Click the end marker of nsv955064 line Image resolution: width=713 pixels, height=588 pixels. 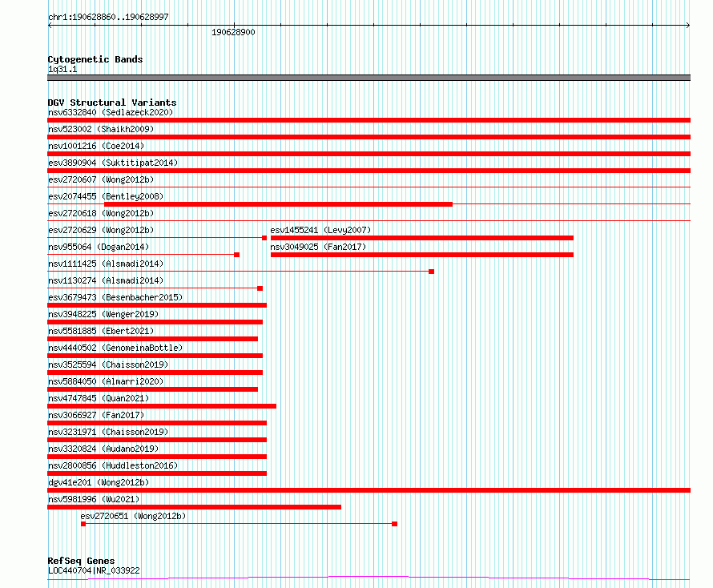point(237,255)
